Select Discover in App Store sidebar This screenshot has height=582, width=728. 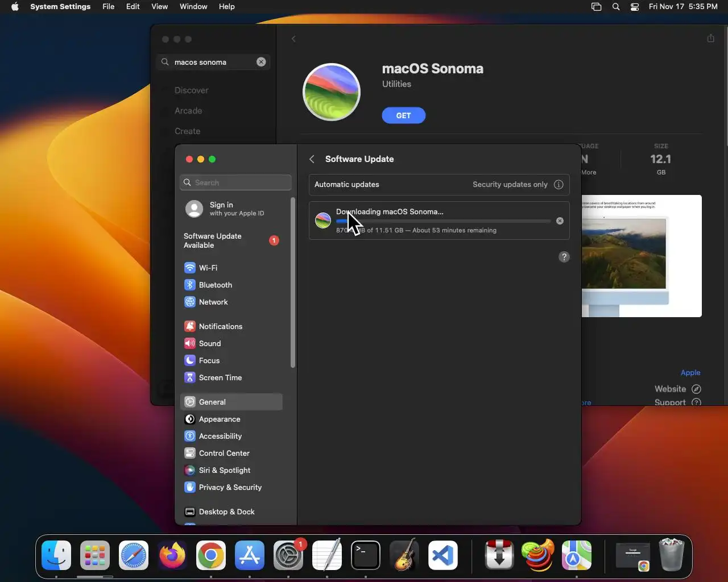(191, 90)
